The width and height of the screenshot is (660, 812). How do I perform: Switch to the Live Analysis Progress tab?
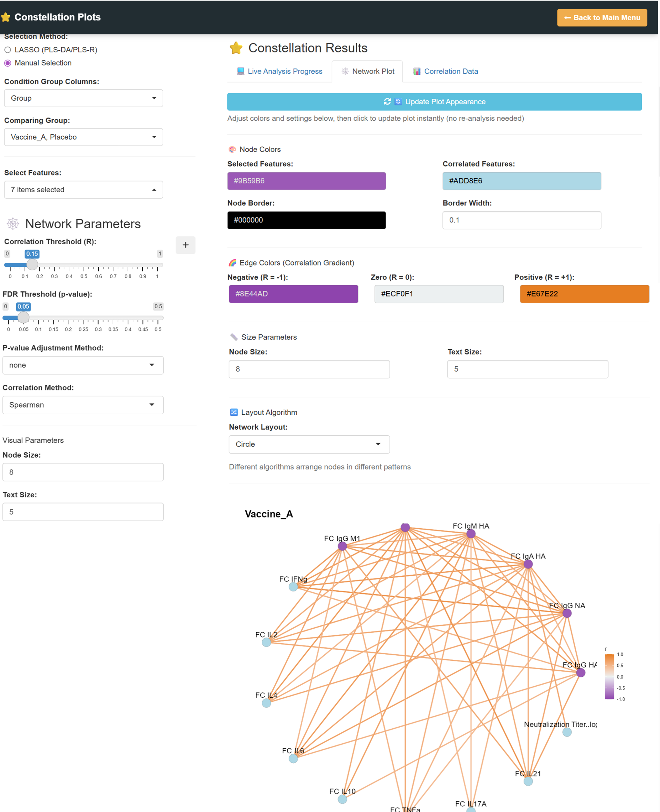[279, 72]
